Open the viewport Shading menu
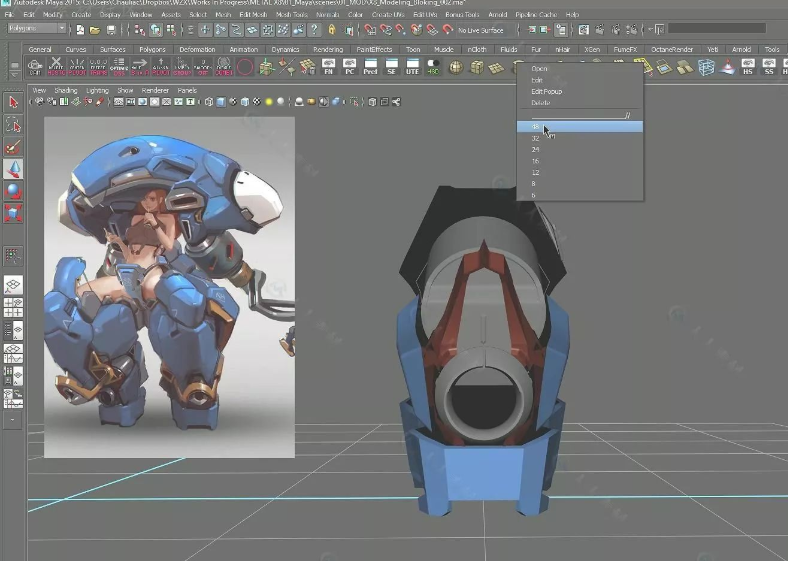788x561 pixels. (x=65, y=90)
